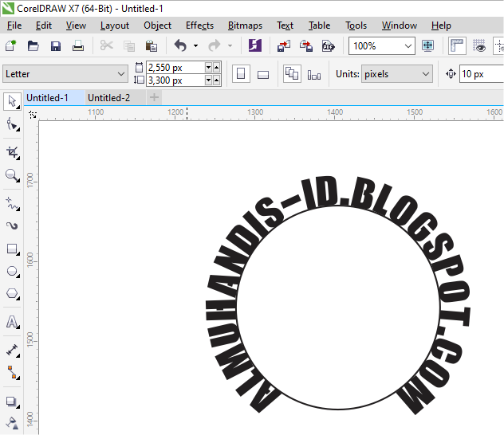Select the Rectangle tool
Screen dimensions: 504x435
[12, 249]
